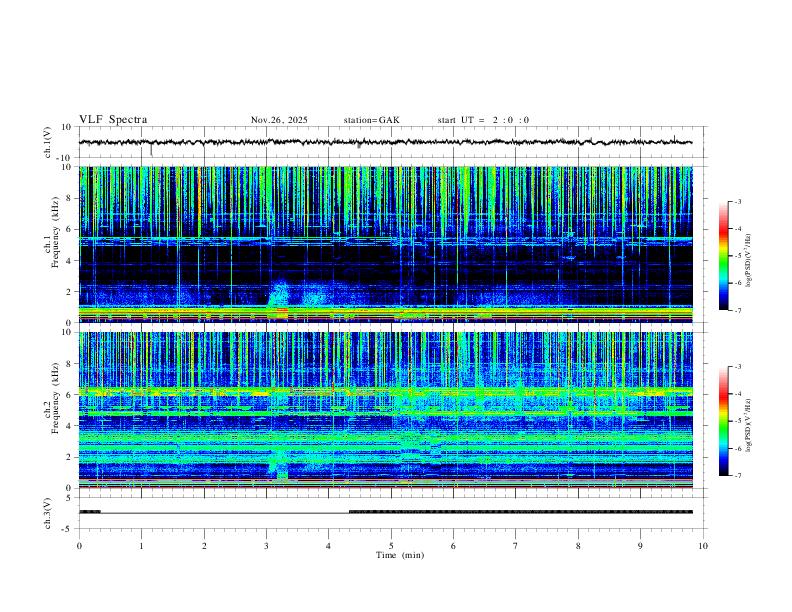Screen dimensions: 792x612
Task: Click the "station=GAK" label
Action: (371, 120)
